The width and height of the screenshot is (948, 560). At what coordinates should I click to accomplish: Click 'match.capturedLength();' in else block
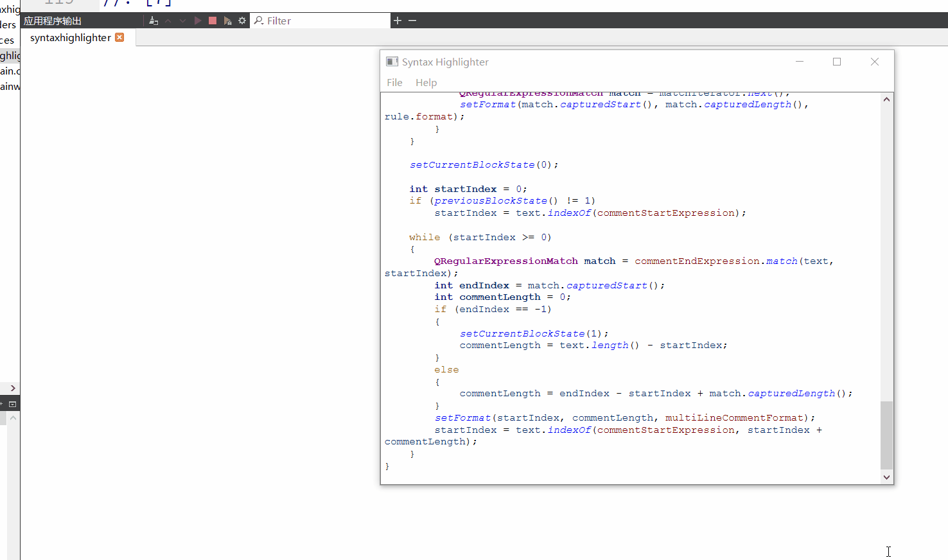(x=781, y=394)
